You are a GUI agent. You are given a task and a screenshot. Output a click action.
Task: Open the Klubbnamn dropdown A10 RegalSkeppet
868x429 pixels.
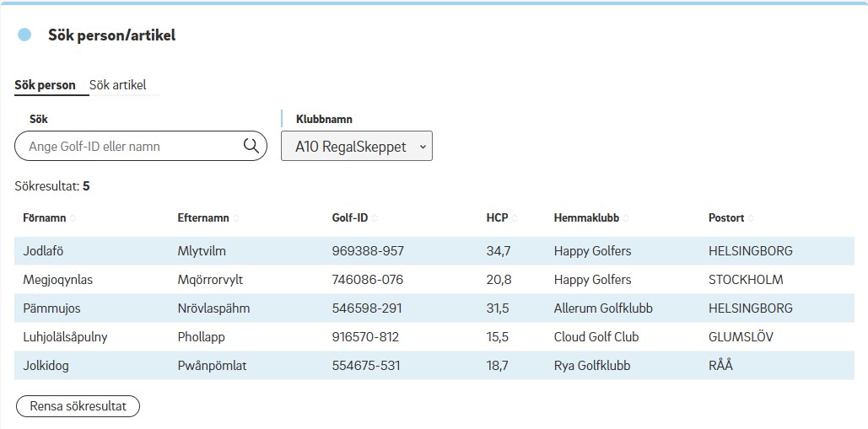356,146
